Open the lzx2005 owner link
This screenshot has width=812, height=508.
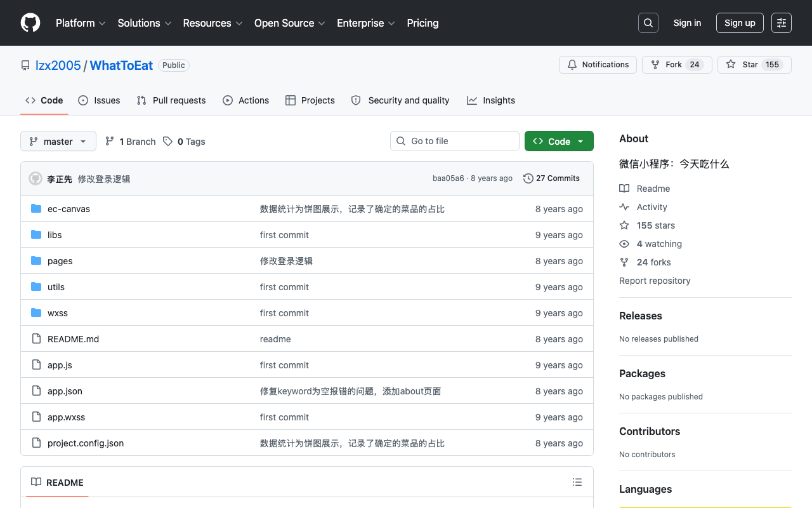(58, 65)
